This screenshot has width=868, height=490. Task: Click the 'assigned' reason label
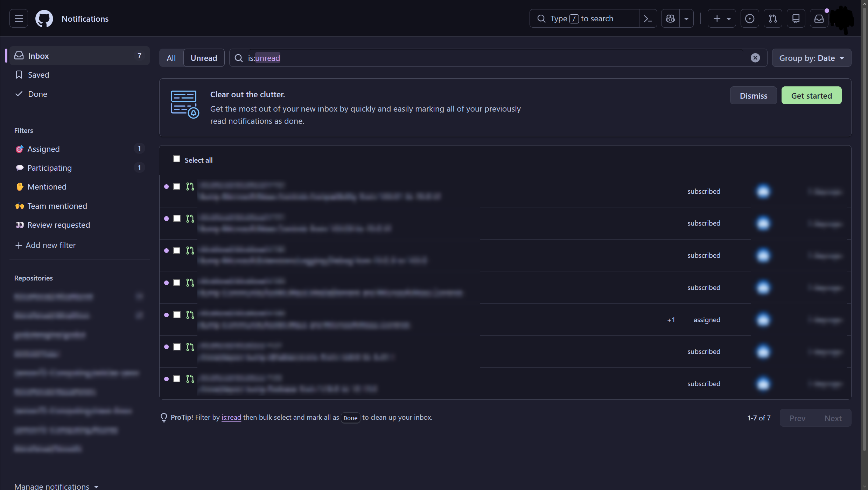click(707, 320)
